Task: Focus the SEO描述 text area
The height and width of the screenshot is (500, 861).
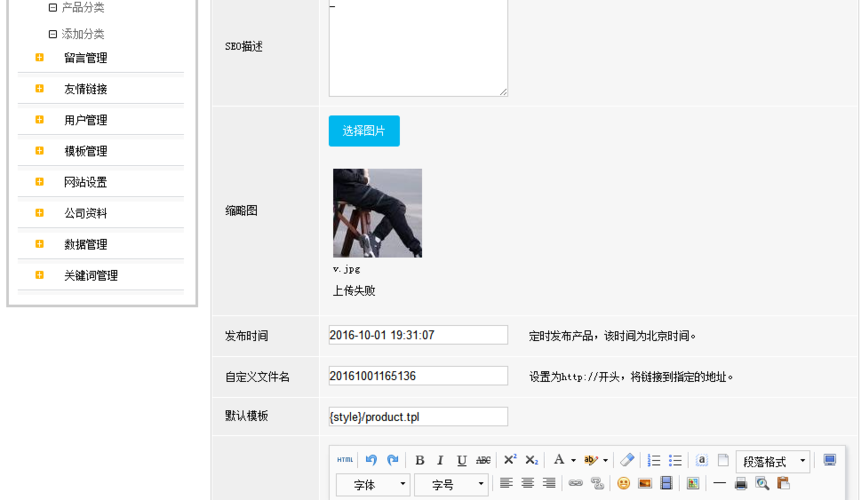Action: (x=418, y=48)
